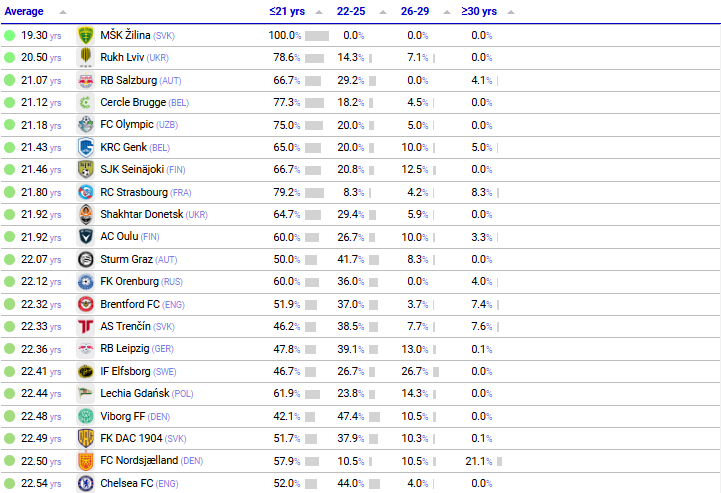The width and height of the screenshot is (721, 493).
Task: Click the Chelsea FC club crest
Action: click(86, 483)
